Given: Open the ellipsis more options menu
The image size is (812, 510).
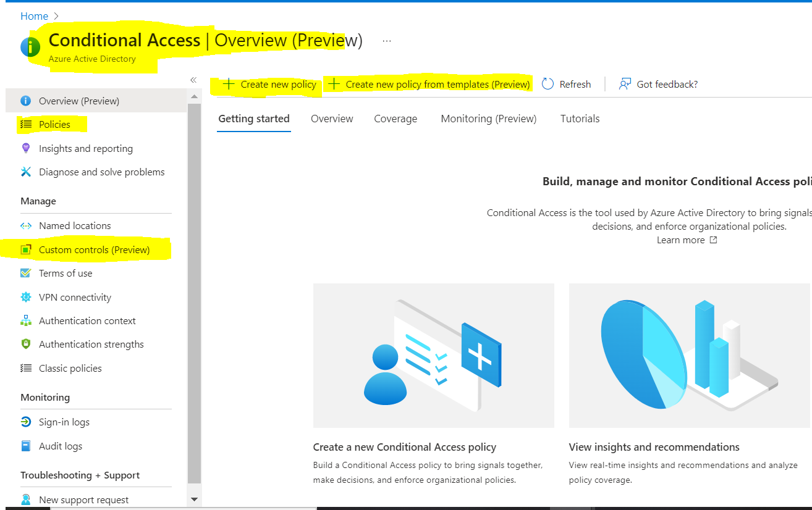Looking at the screenshot, I should pos(387,41).
